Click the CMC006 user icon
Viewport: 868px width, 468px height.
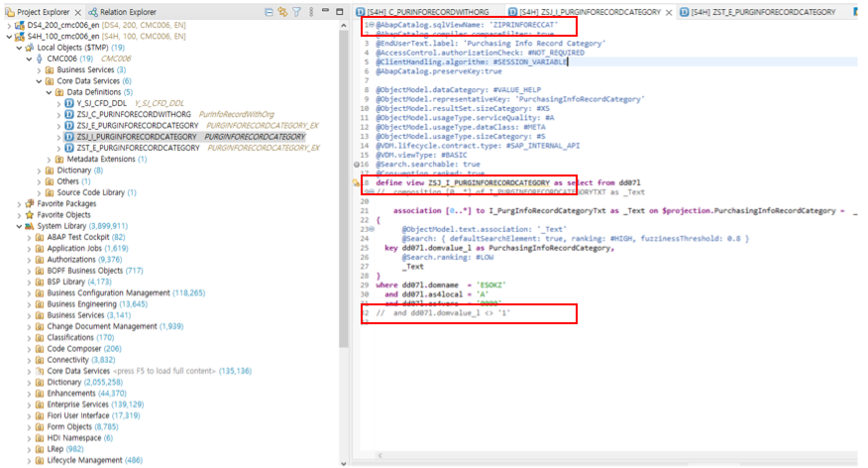pyautogui.click(x=40, y=58)
